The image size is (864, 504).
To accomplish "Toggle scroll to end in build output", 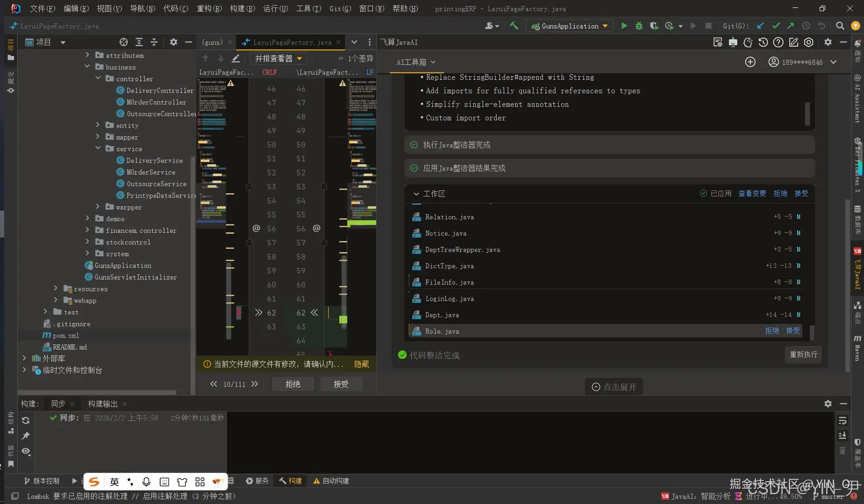I will [x=843, y=435].
